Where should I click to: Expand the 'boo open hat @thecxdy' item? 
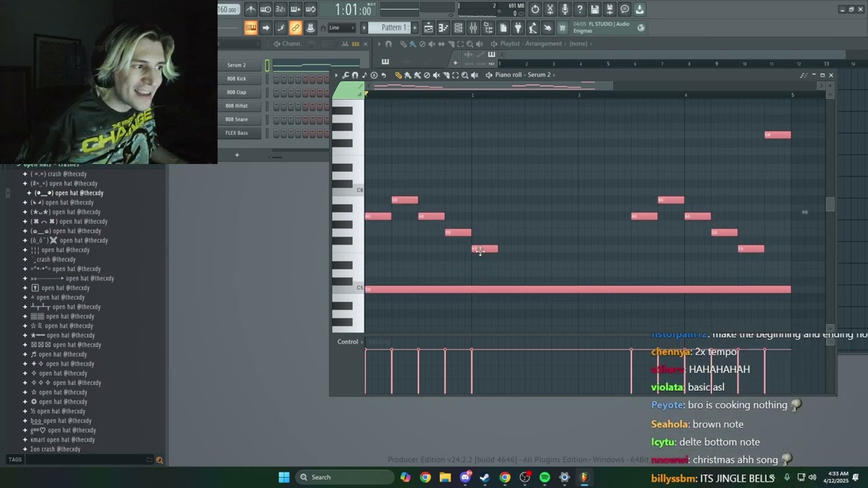coord(25,421)
